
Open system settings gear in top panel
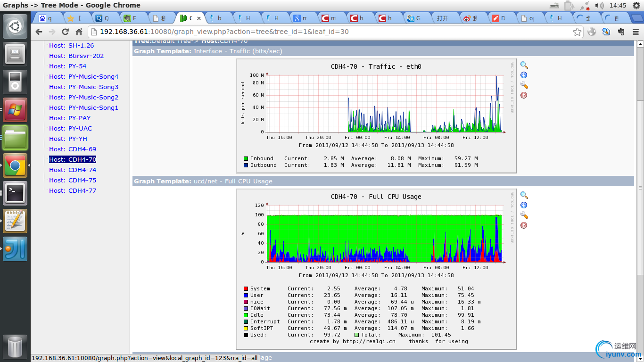pyautogui.click(x=636, y=5)
